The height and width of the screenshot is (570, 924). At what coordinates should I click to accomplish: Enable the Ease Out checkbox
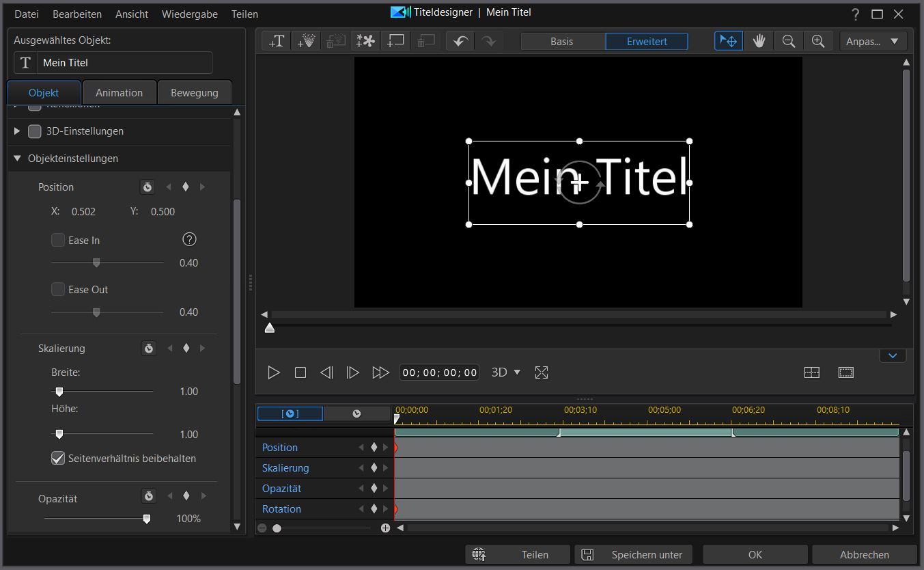point(59,289)
